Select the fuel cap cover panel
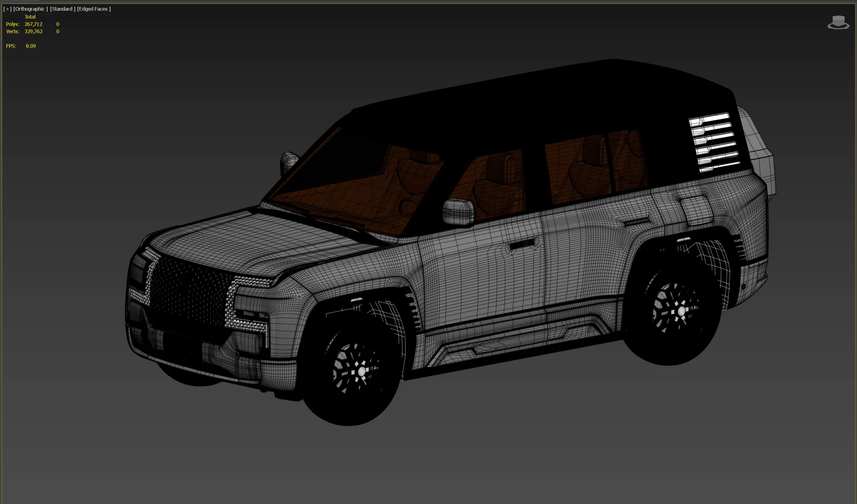 coord(697,210)
